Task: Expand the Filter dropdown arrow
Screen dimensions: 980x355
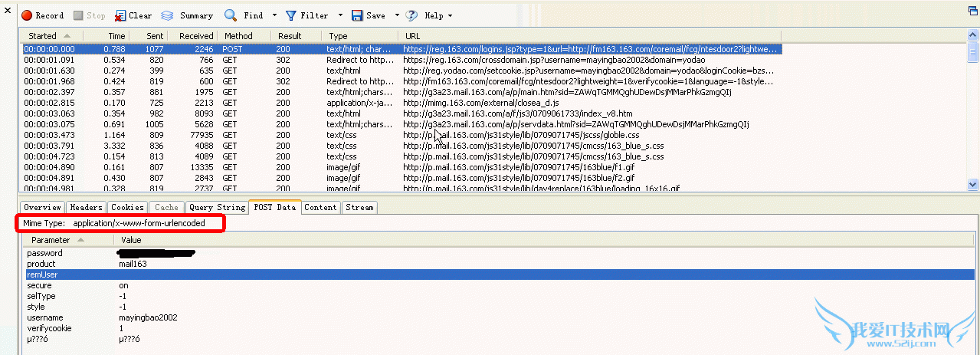Action: tap(340, 15)
